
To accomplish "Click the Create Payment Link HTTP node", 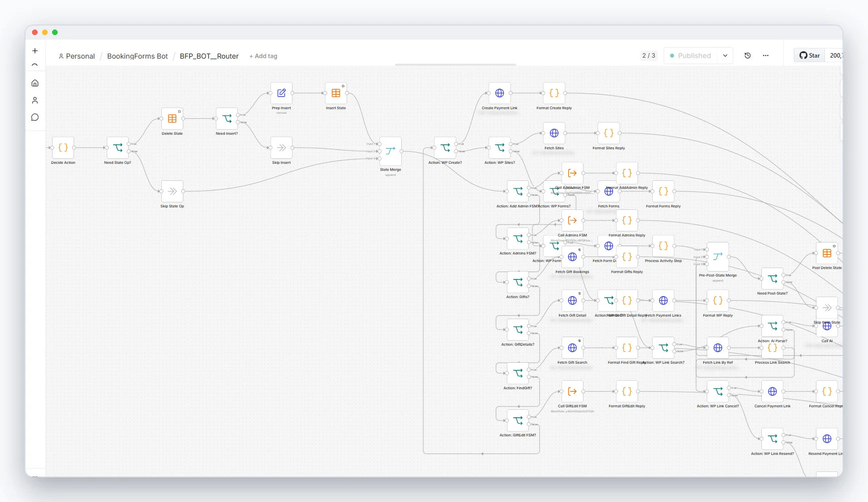I will [x=500, y=93].
